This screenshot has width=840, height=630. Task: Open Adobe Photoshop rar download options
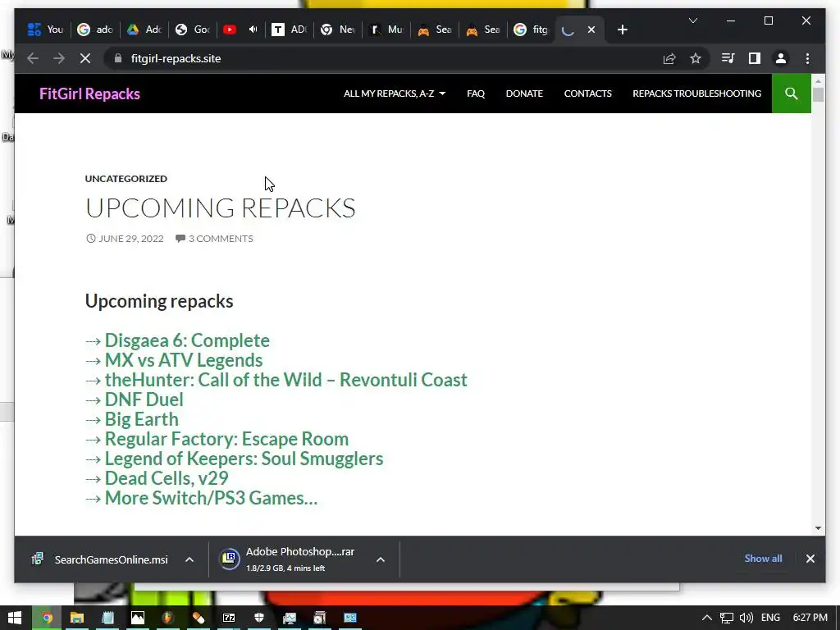pos(381,559)
